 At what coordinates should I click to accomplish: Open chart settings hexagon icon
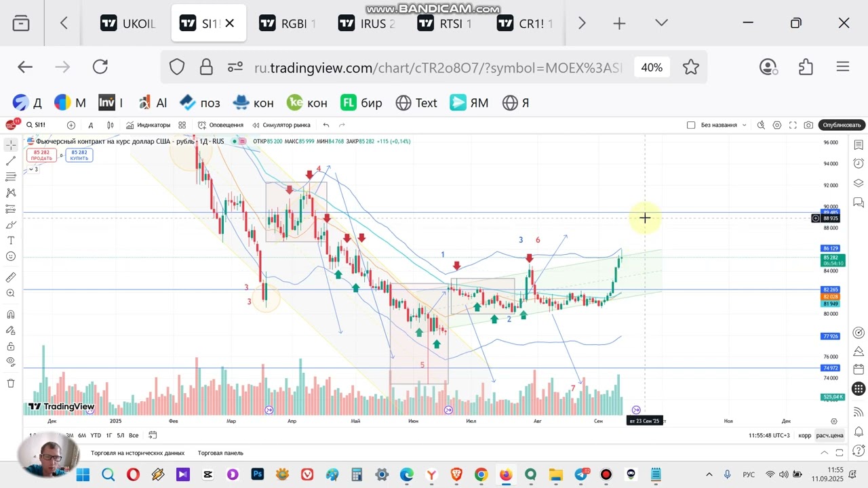coord(777,125)
